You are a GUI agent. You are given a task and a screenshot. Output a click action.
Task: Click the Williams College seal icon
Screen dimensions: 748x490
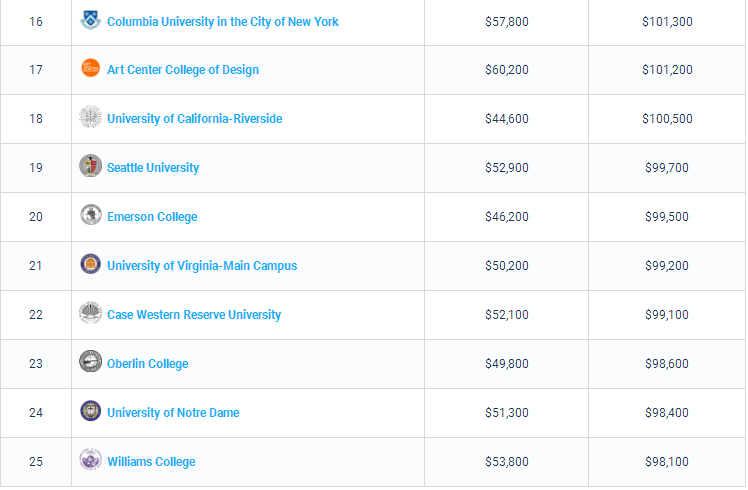tap(90, 461)
